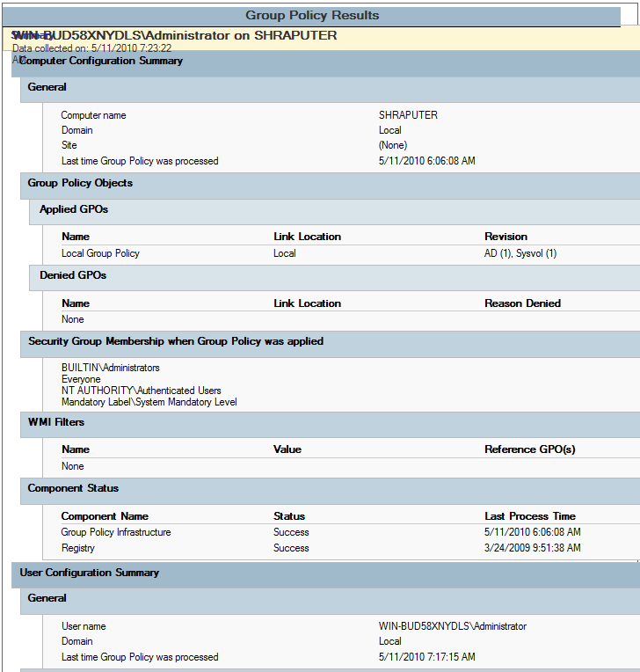Viewport: 640px width, 672px height.
Task: Select the '(None)' site value
Action: (x=393, y=145)
